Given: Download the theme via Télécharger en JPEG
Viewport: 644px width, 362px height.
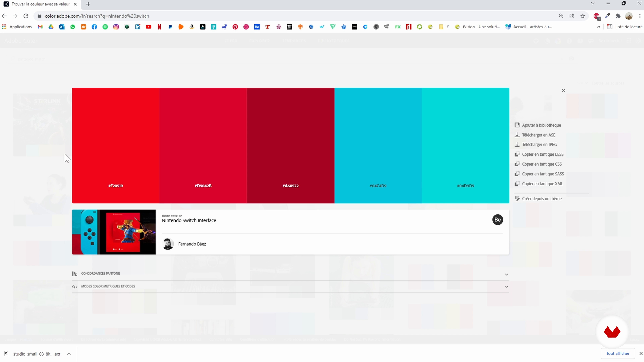Looking at the screenshot, I should (x=536, y=144).
